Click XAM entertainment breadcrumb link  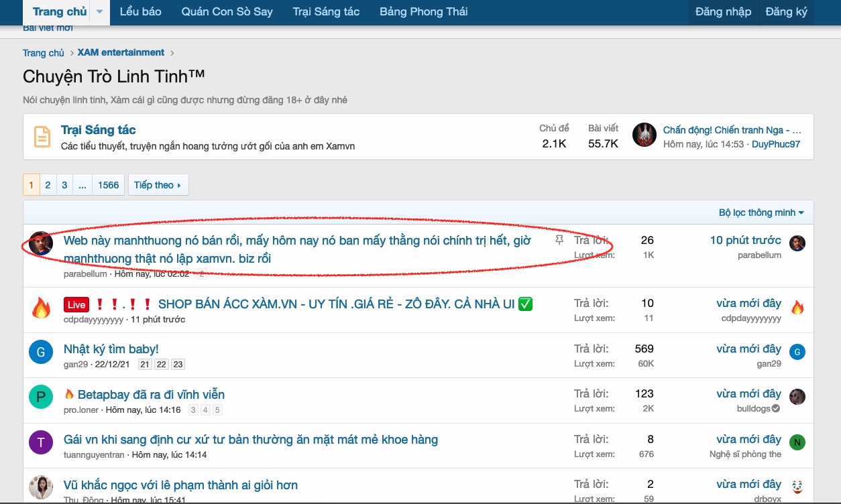coord(121,52)
